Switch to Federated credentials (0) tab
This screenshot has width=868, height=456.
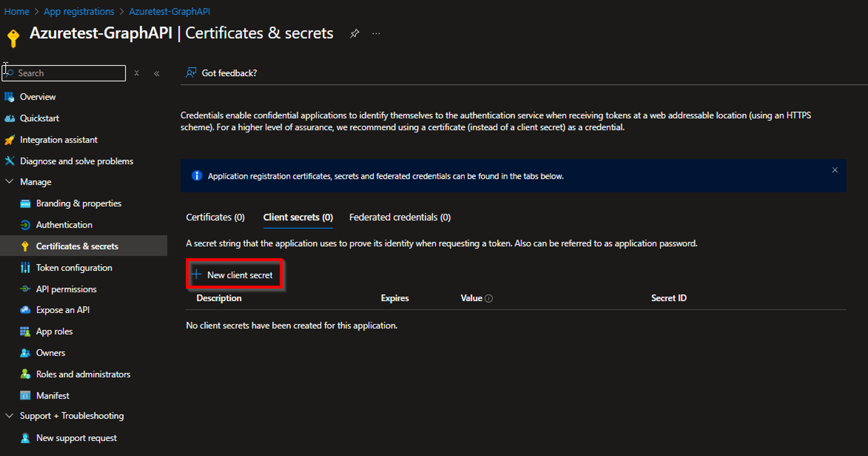click(x=400, y=217)
